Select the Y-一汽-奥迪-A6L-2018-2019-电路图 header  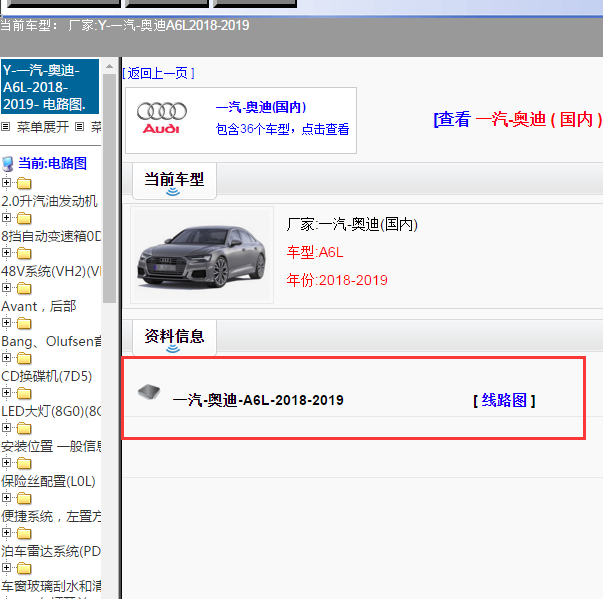(50, 87)
